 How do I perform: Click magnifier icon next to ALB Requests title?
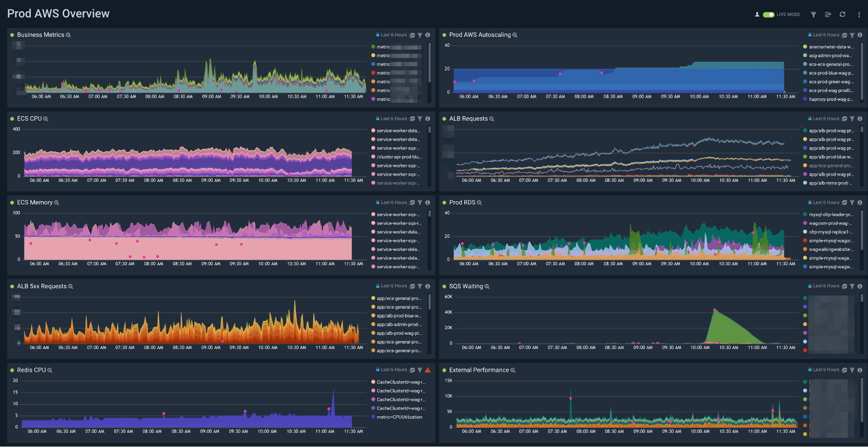point(492,119)
